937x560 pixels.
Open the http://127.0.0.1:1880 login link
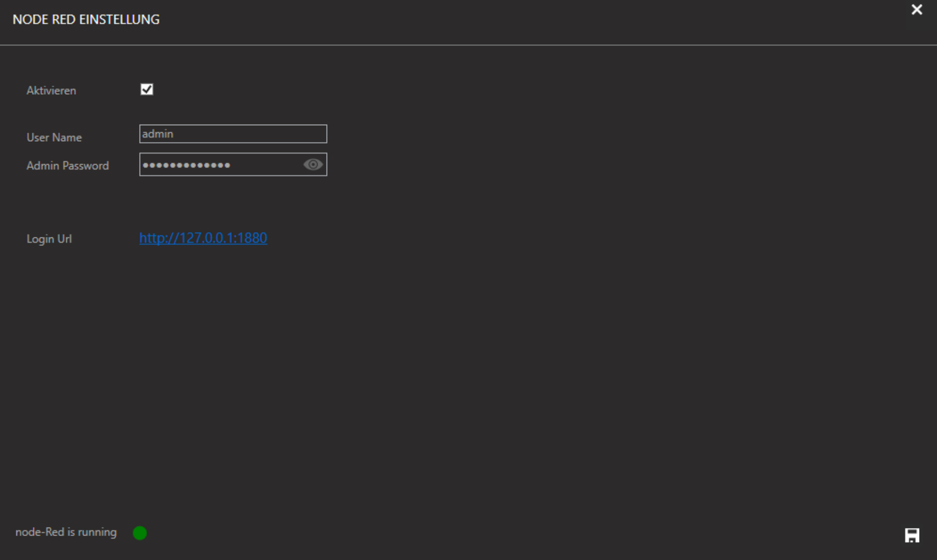pos(203,238)
